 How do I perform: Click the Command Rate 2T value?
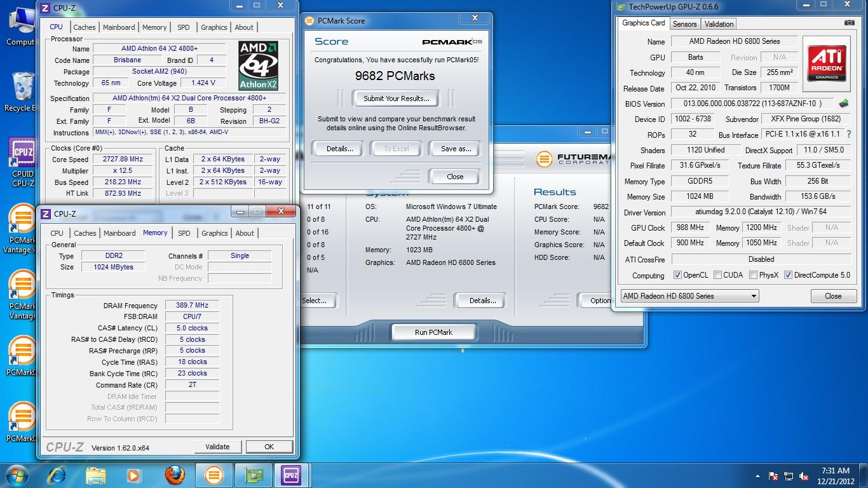point(192,384)
